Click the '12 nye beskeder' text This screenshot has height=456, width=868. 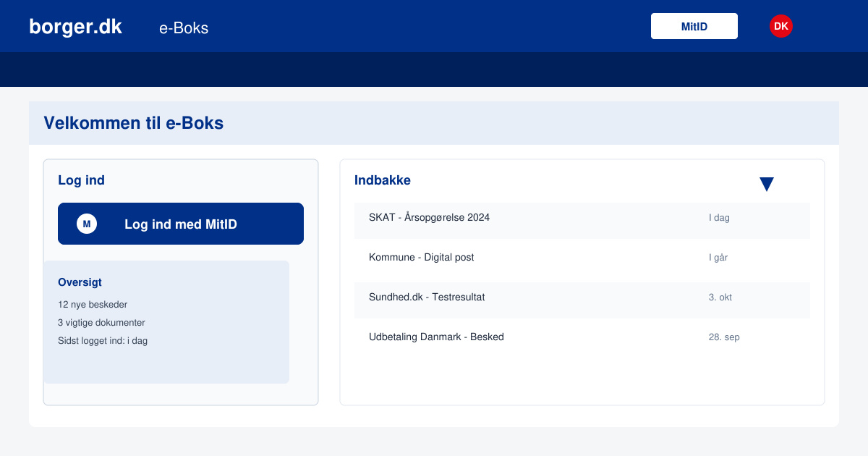(93, 305)
